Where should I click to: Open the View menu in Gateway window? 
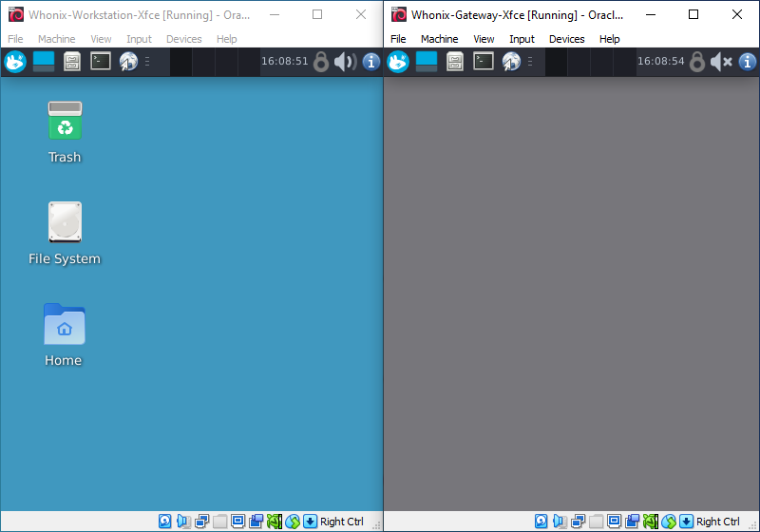pos(484,39)
